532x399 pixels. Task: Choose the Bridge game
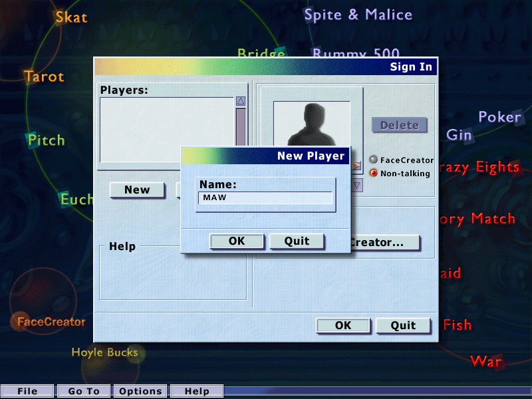pos(261,53)
